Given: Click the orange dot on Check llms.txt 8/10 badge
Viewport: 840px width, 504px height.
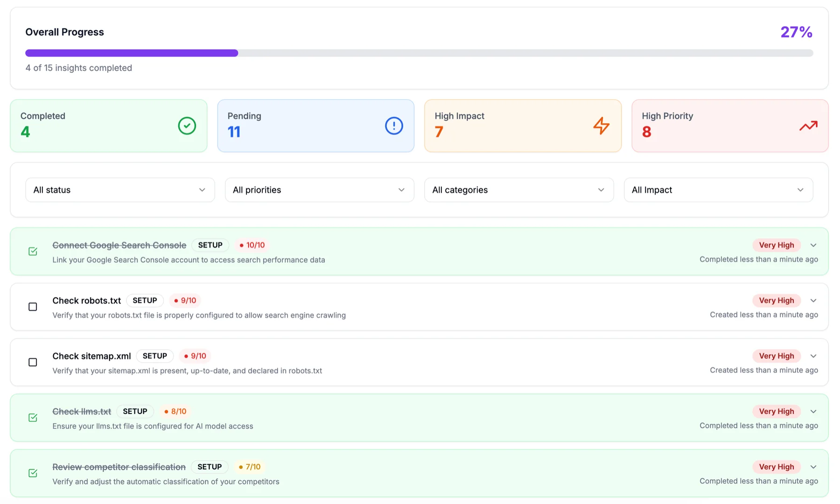Looking at the screenshot, I should (x=167, y=411).
